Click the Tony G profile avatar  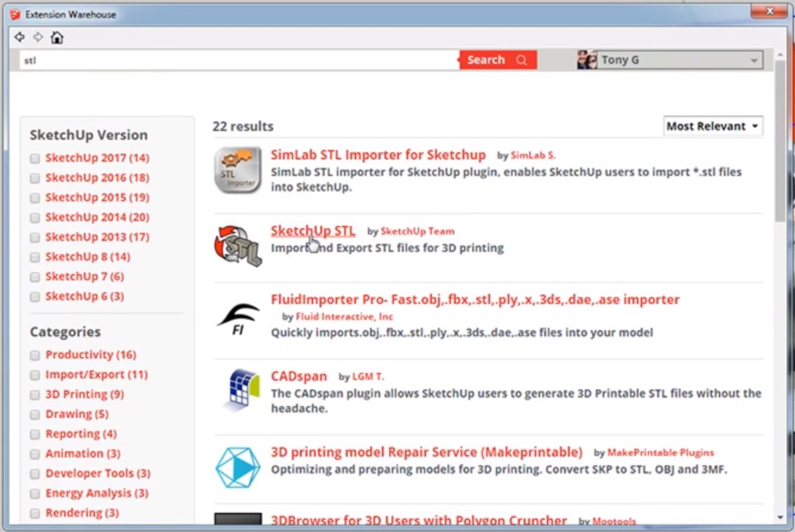click(587, 60)
